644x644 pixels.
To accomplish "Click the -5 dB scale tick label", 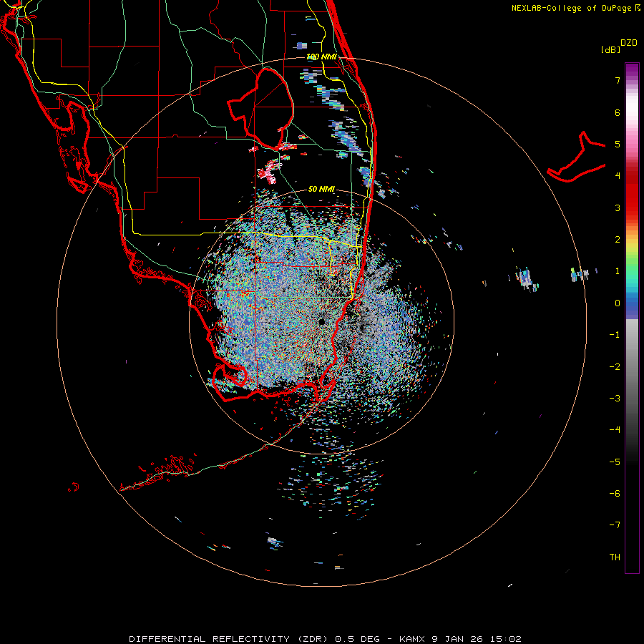I will point(615,462).
